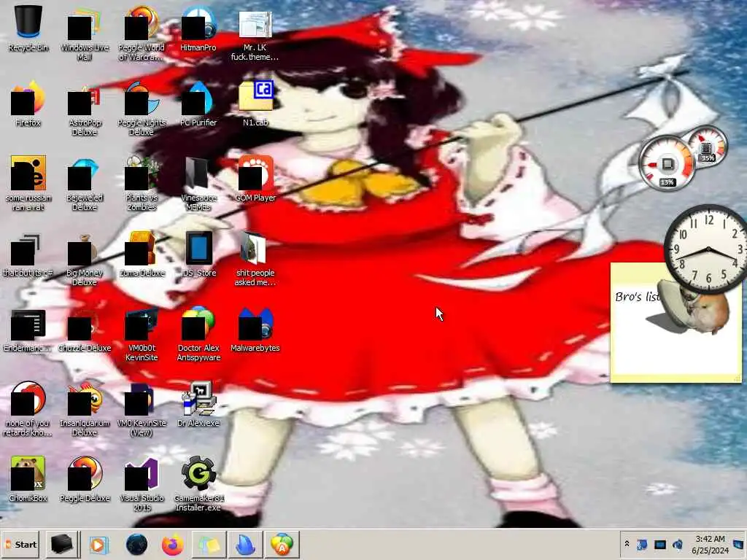Screen dimensions: 747x560
Task: Run Dr Alex.exe from desktop
Action: click(x=198, y=405)
